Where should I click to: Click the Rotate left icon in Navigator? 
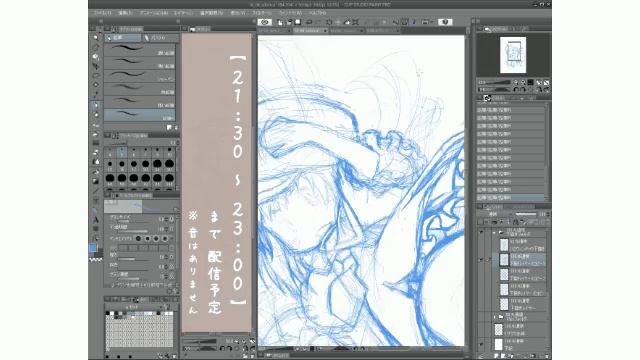coord(516,89)
